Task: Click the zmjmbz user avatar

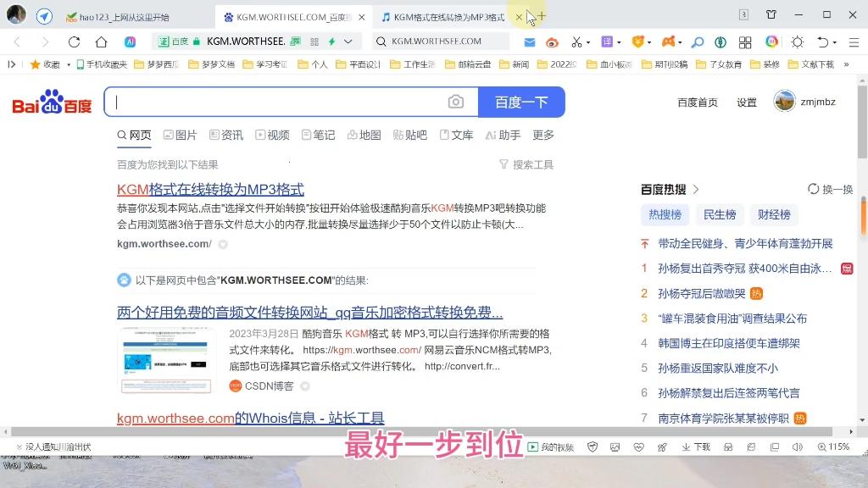Action: click(x=784, y=102)
